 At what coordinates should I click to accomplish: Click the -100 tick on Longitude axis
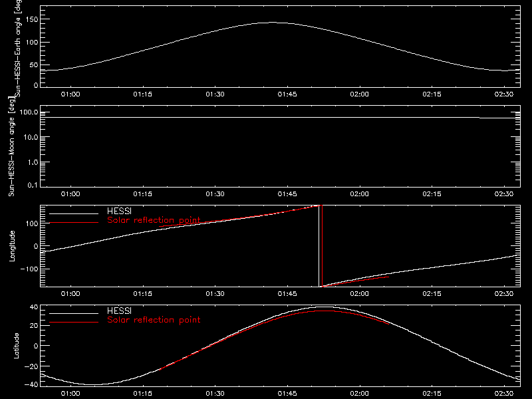(x=29, y=269)
